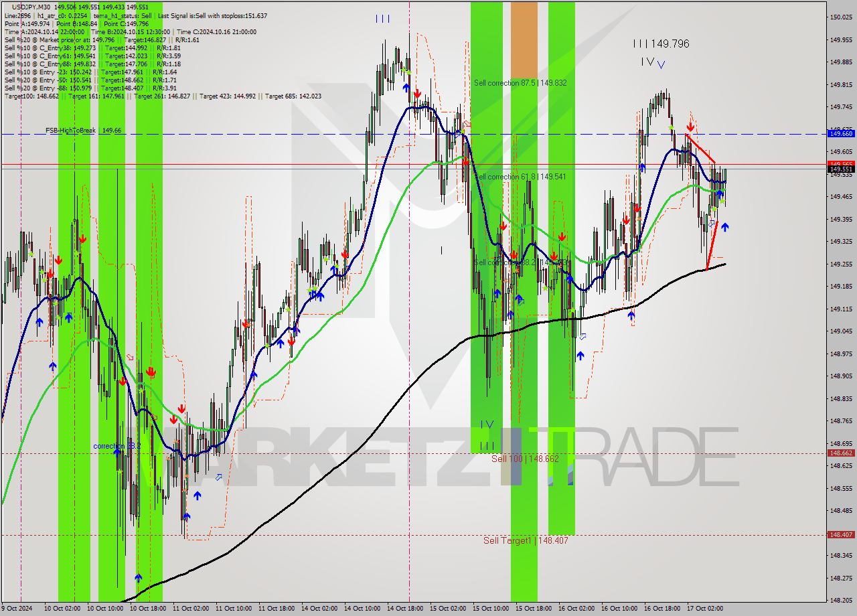Click the 149.745 price axis value
The image size is (857, 616).
click(842, 107)
